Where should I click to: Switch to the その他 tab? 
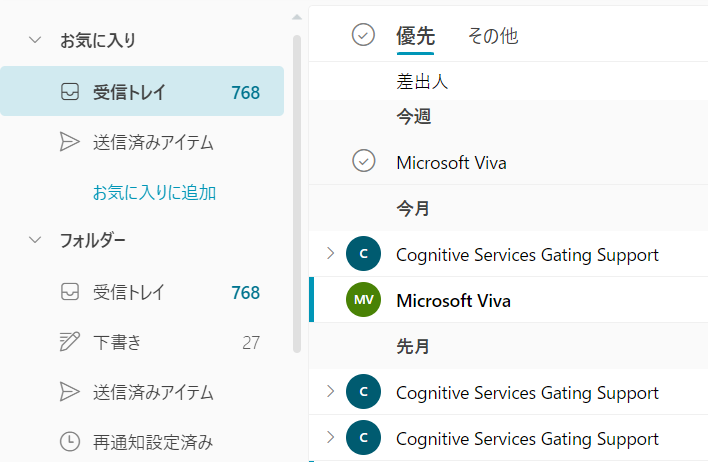[x=493, y=36]
